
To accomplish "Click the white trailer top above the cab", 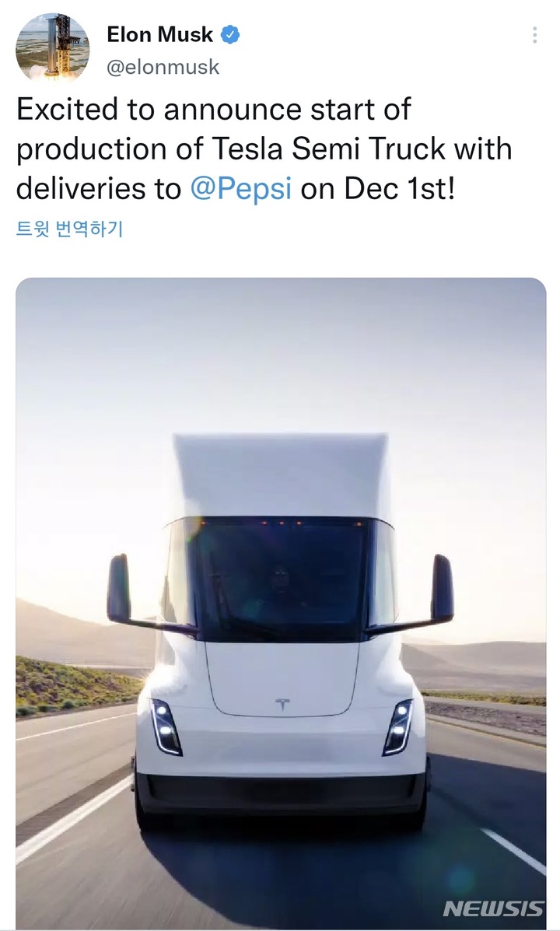I will [x=280, y=475].
